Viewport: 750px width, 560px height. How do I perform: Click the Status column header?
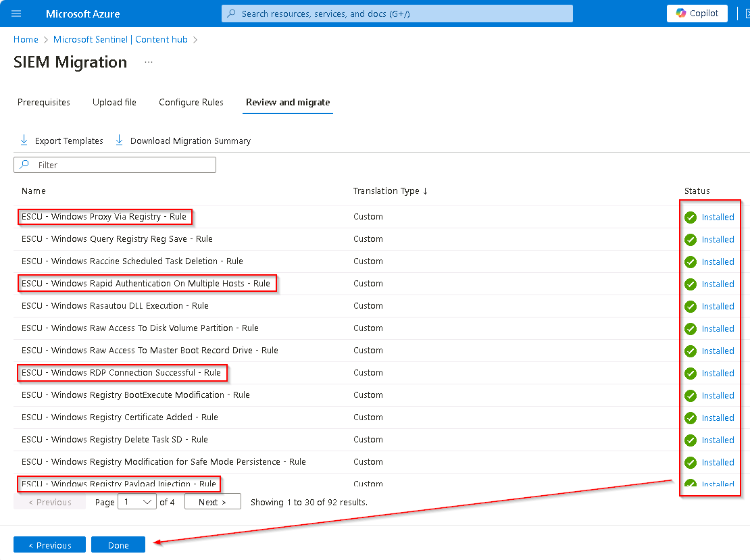pyautogui.click(x=697, y=190)
